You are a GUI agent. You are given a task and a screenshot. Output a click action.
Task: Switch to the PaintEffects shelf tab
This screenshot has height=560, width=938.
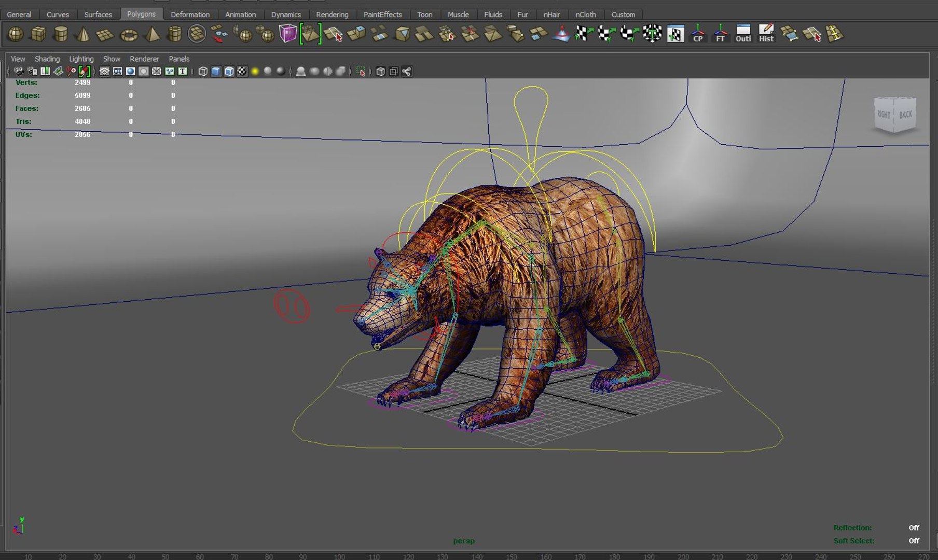point(382,15)
